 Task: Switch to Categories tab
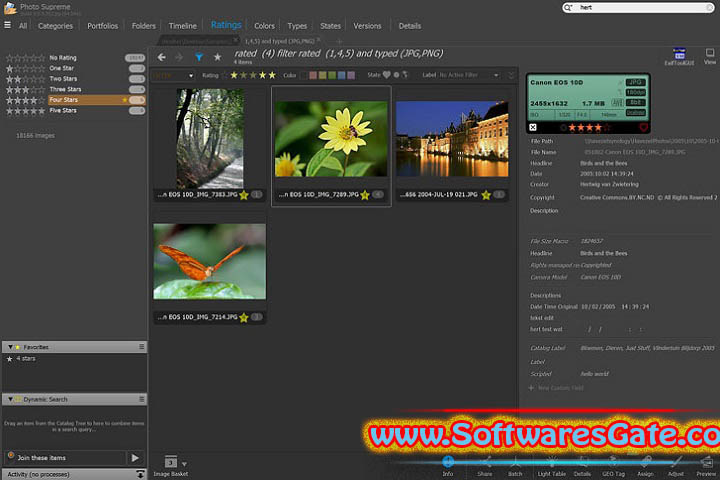pyautogui.click(x=55, y=26)
